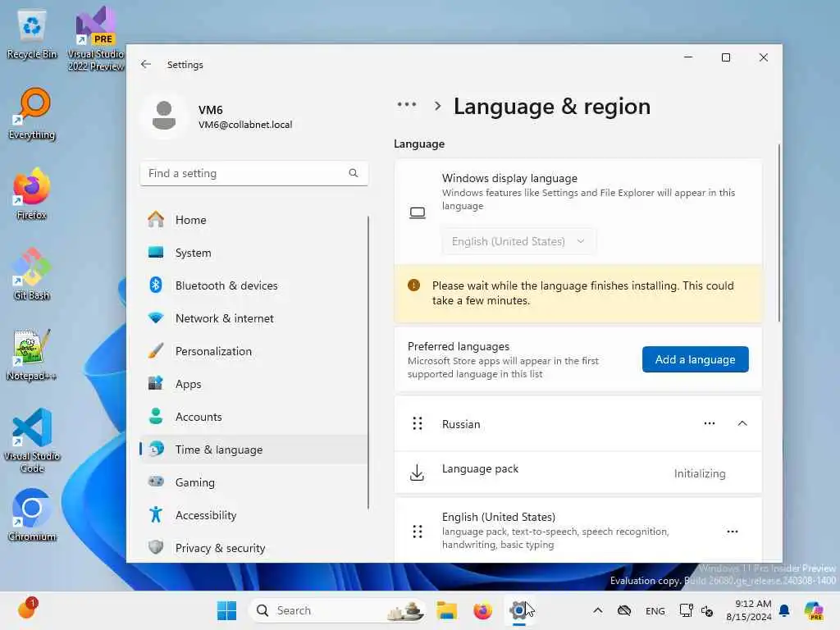Screen dimensions: 840x630
Task: Click the Initializing status text
Action: click(700, 473)
